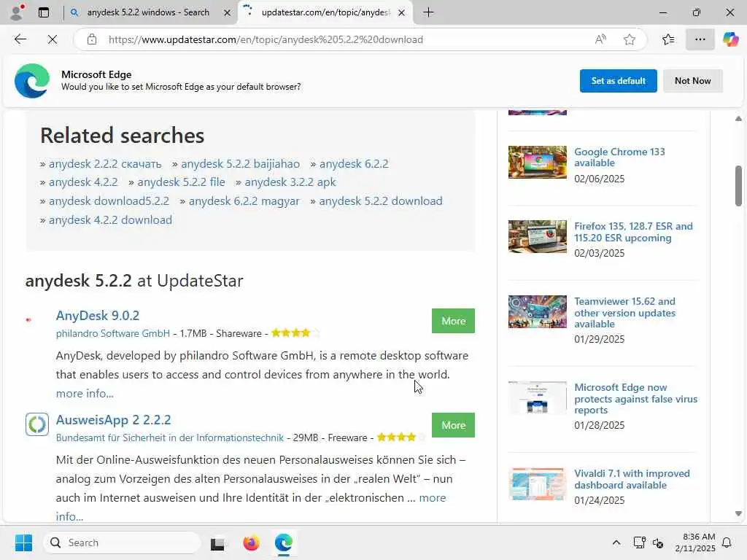The height and width of the screenshot is (560, 747).
Task: Open Vivaldi 7.1 improved dashboard article
Action: tap(632, 479)
